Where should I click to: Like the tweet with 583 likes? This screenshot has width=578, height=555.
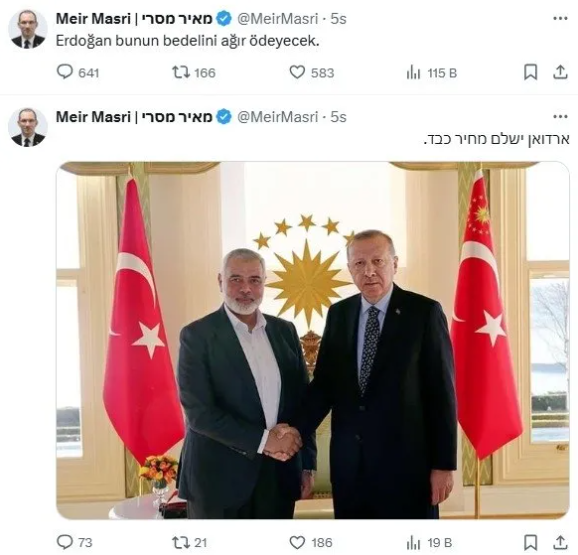(311, 72)
